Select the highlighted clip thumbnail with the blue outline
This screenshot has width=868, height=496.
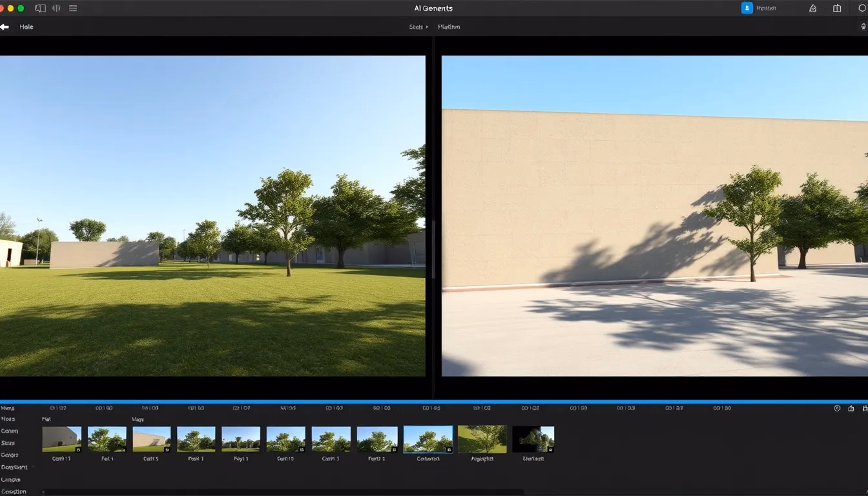[x=428, y=439]
